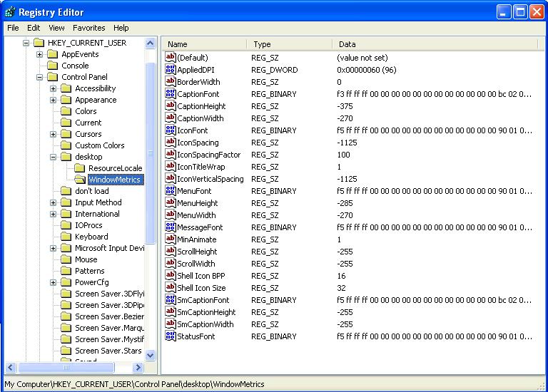This screenshot has width=548, height=392.
Task: Click the StatusFont binary value icon
Action: pos(171,336)
